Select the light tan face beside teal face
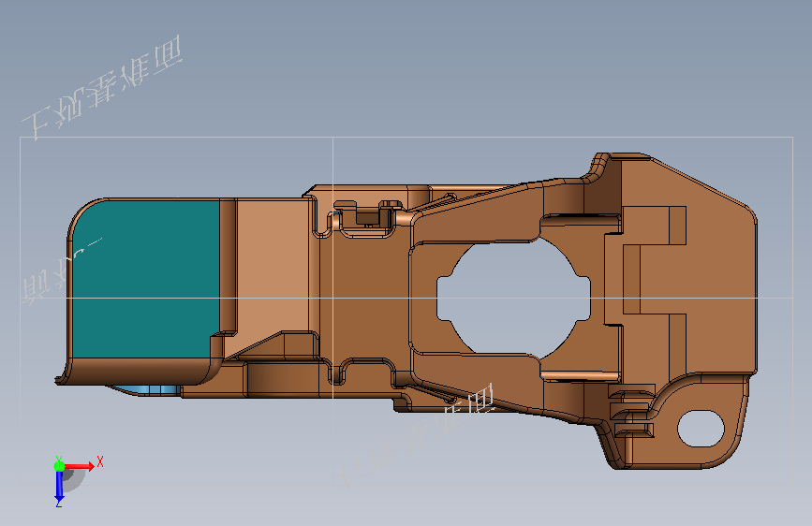 point(272,270)
